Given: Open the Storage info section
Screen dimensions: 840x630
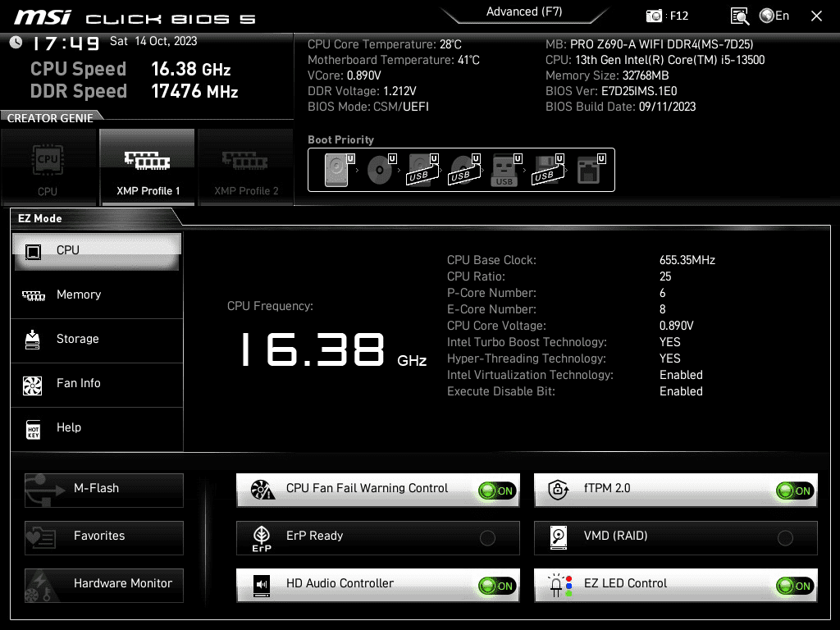Looking at the screenshot, I should [97, 339].
